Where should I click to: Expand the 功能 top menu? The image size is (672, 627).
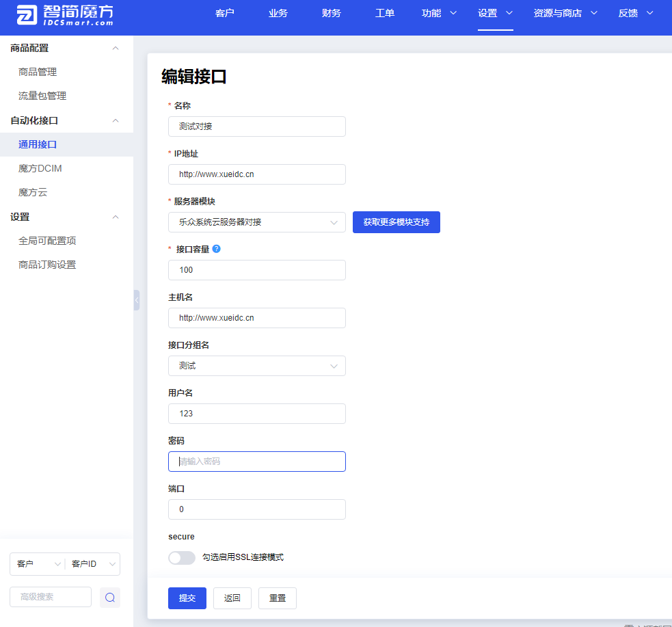pyautogui.click(x=439, y=13)
